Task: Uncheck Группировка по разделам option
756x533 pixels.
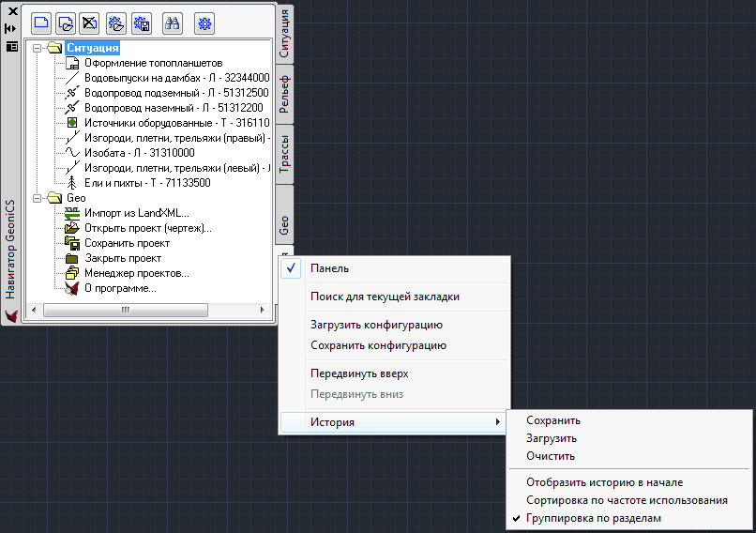Action: [594, 518]
